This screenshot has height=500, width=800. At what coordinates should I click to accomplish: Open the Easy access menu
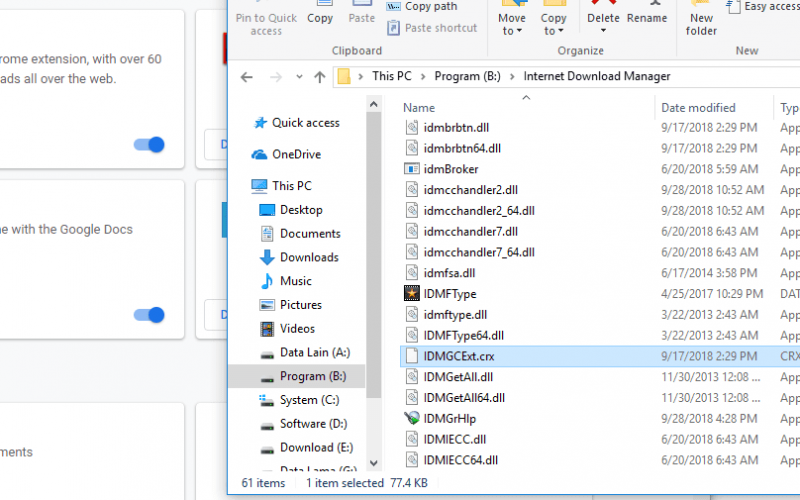(764, 7)
